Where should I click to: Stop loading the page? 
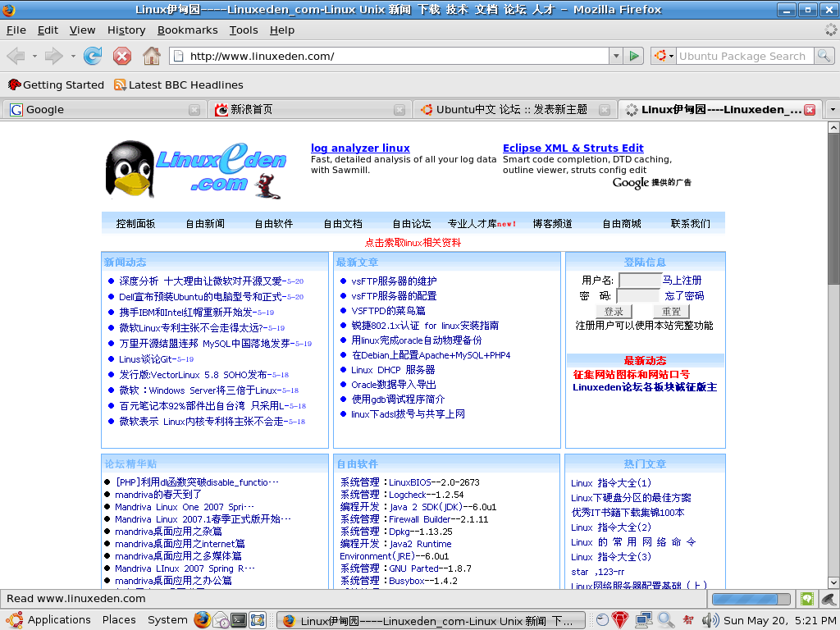122,56
